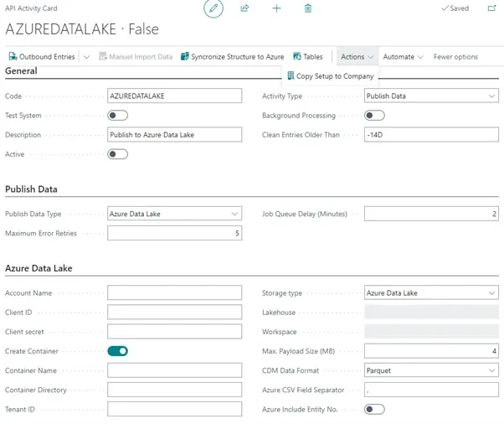The width and height of the screenshot is (504, 424).
Task: Collapse the Azure Data Lake section header
Action: pyautogui.click(x=39, y=268)
